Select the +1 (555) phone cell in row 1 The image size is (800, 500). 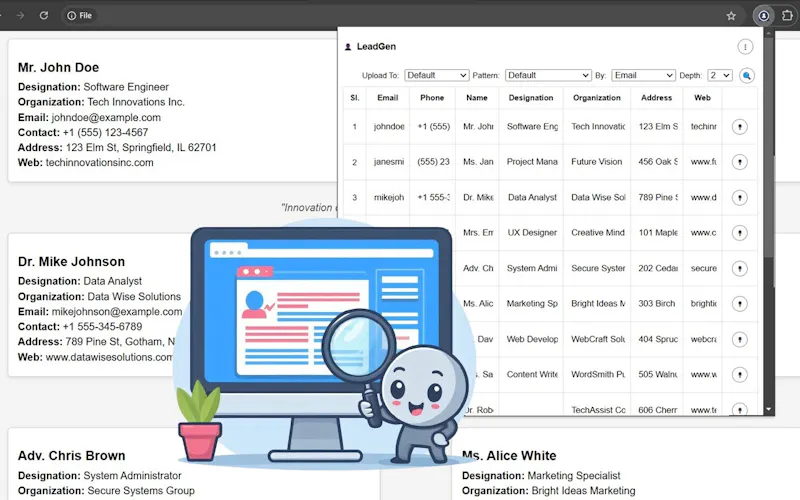click(x=433, y=127)
